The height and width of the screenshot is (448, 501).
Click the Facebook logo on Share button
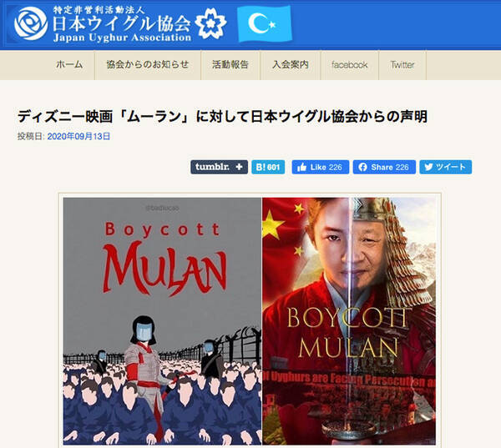362,167
